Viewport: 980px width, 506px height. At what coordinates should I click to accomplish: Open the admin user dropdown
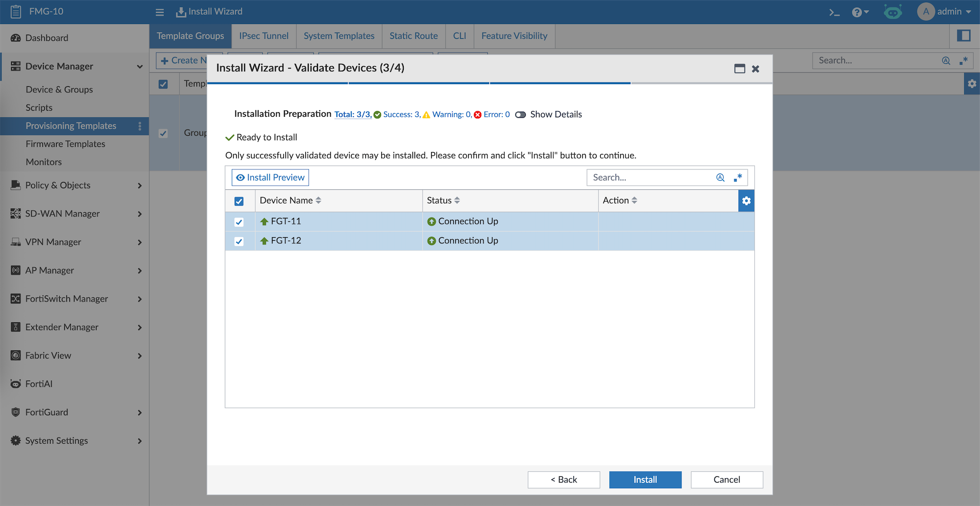click(945, 12)
